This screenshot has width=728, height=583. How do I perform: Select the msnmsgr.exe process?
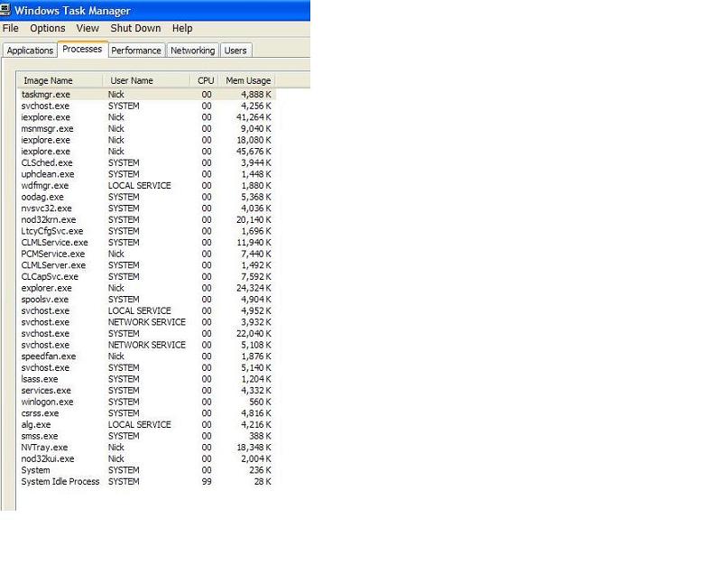coord(147,129)
